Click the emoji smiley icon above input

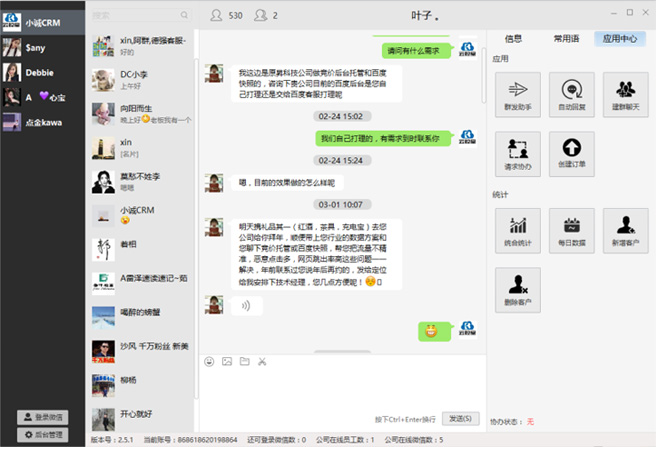pyautogui.click(x=209, y=362)
